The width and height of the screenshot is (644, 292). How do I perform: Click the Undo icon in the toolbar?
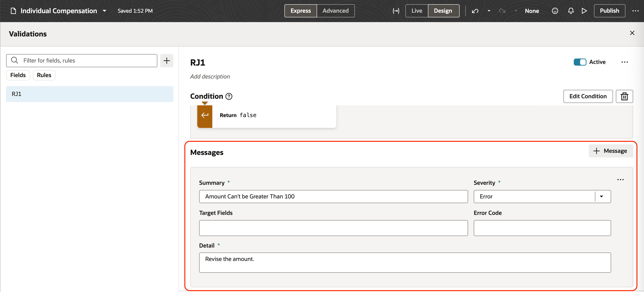coord(475,11)
